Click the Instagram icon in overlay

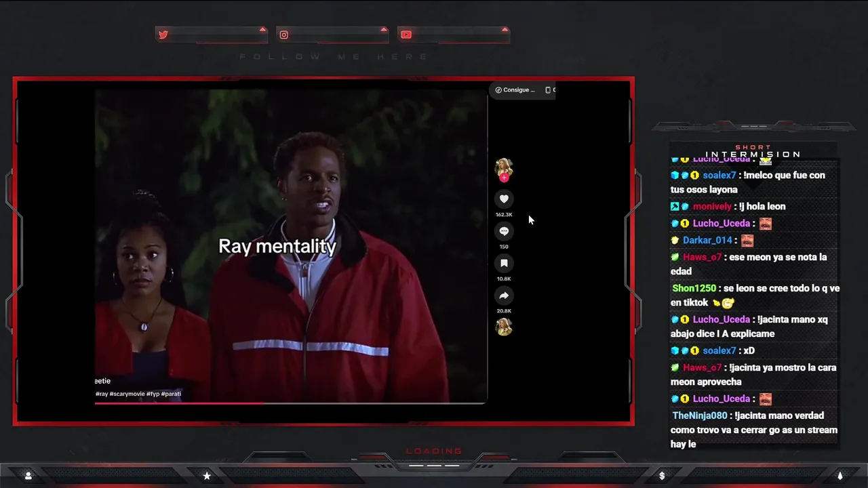[284, 35]
